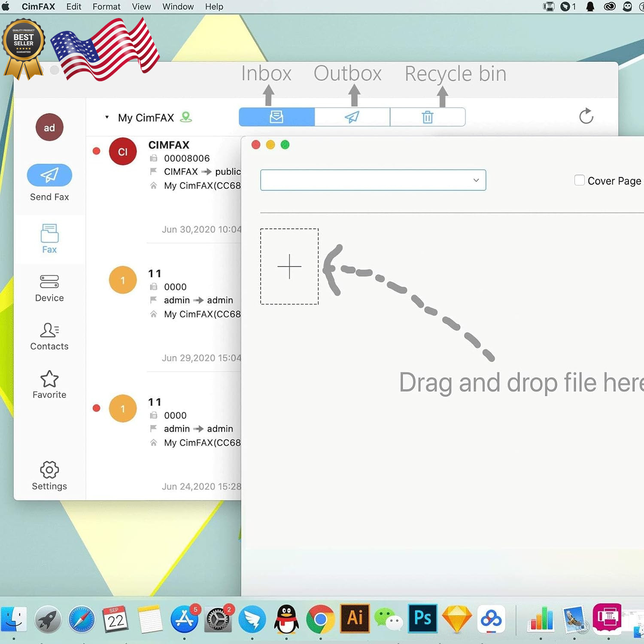This screenshot has width=644, height=644.
Task: Open the App Store from the Dock
Action: pyautogui.click(x=185, y=619)
